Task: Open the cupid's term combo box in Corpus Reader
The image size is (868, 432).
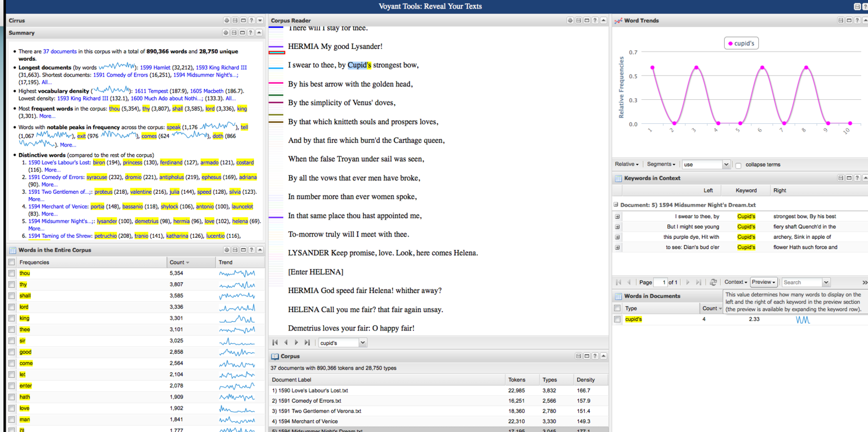Action: pyautogui.click(x=363, y=342)
